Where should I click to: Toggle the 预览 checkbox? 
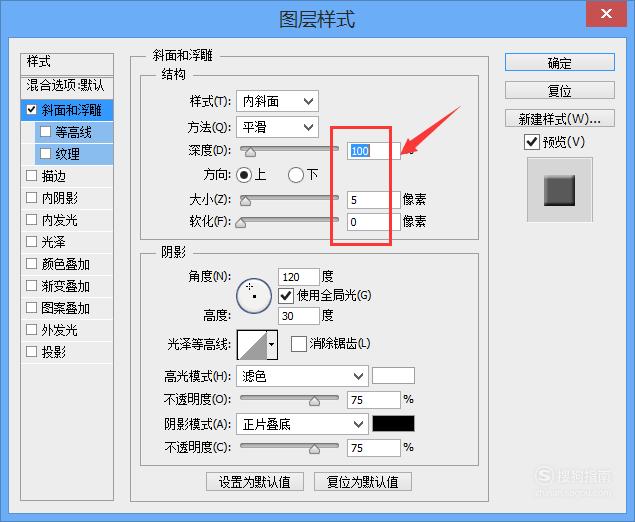click(532, 142)
